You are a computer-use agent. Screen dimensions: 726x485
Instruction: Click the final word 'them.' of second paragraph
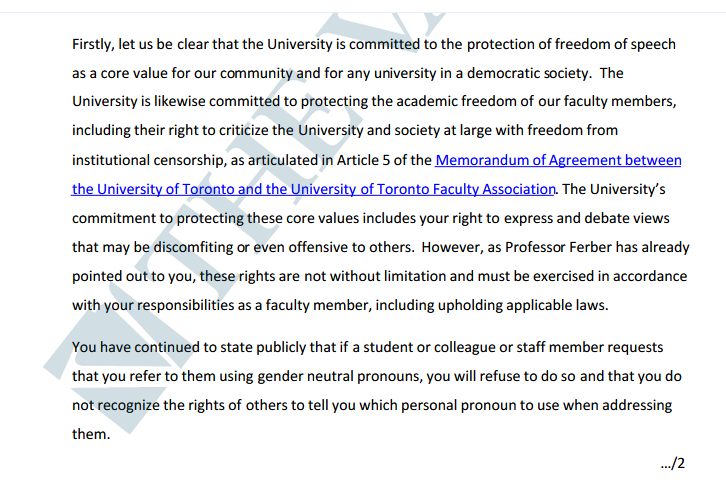pyautogui.click(x=90, y=435)
